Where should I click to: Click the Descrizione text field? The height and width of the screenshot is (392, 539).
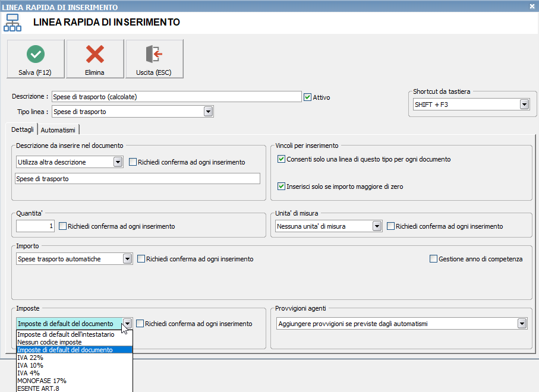(176, 97)
